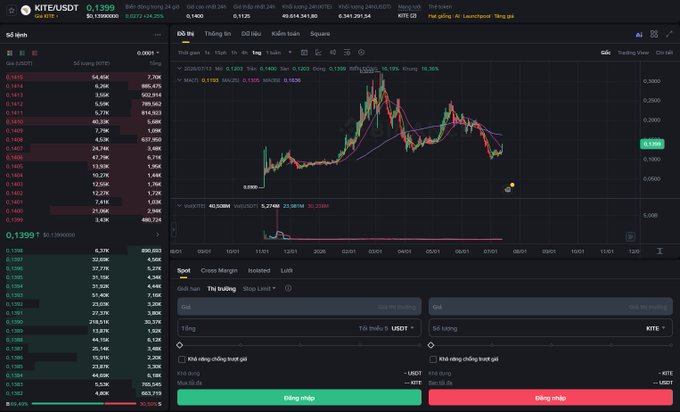Switch chart source to Gốc
The height and width of the screenshot is (412, 680).
(x=605, y=52)
